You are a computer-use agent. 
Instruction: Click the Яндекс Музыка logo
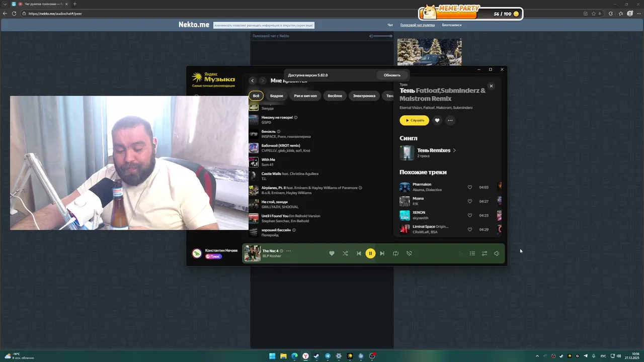click(x=213, y=78)
